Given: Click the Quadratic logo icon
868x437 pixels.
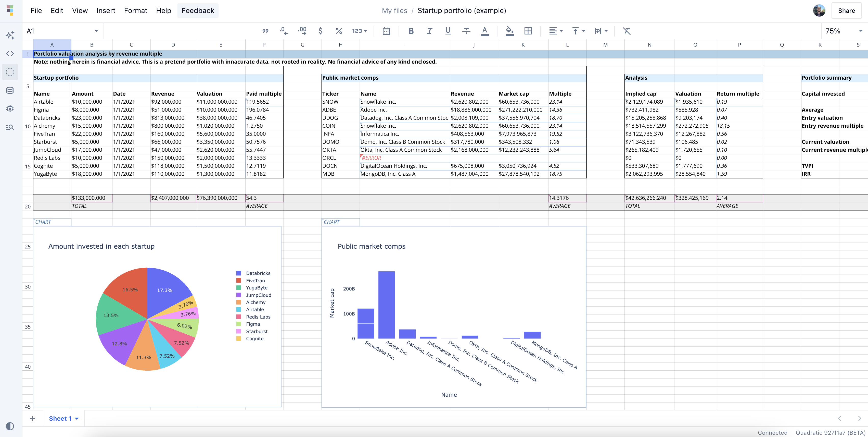Looking at the screenshot, I should [x=10, y=10].
